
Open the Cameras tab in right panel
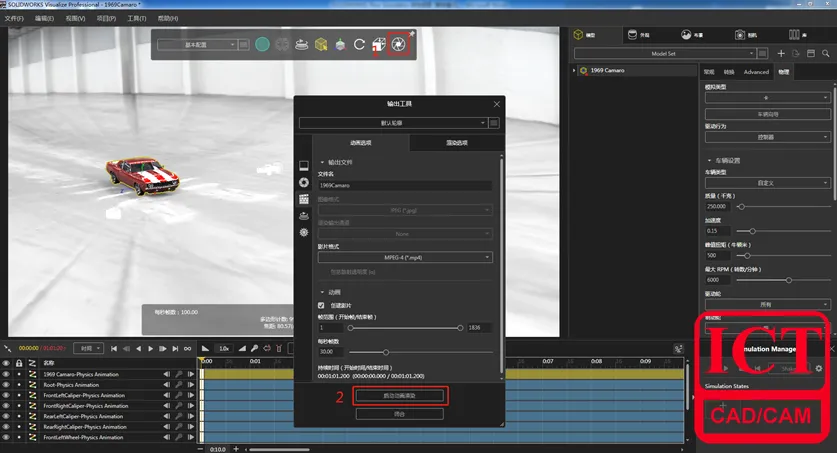746,35
